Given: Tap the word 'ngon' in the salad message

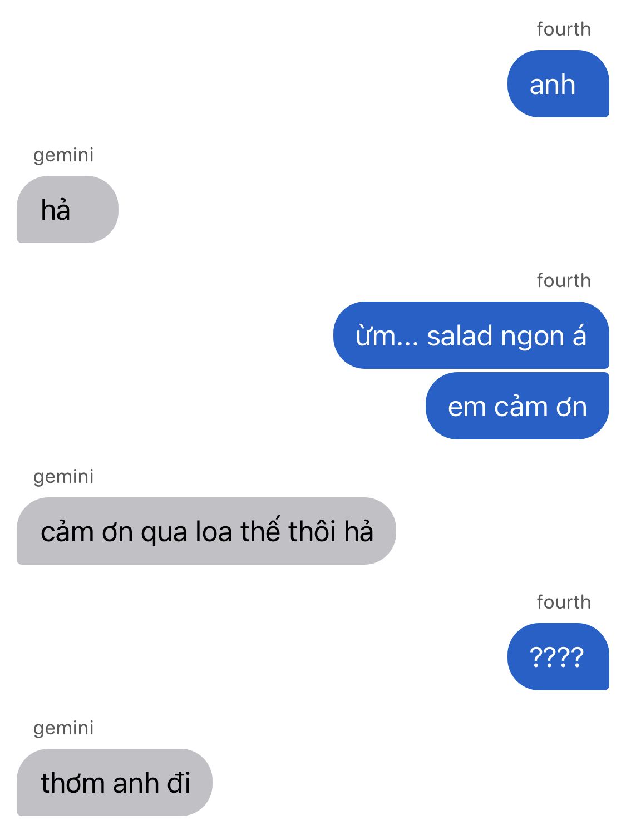Looking at the screenshot, I should point(533,338).
